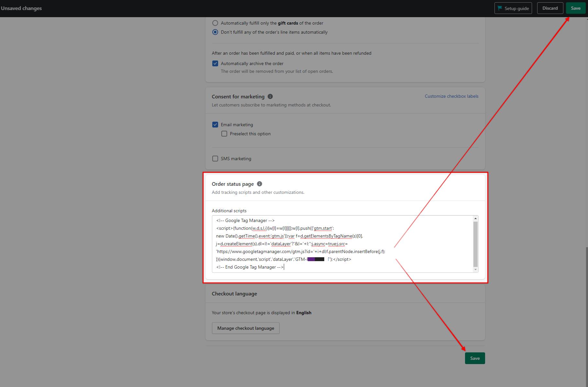Click inside the Additional scripts text area

point(345,244)
